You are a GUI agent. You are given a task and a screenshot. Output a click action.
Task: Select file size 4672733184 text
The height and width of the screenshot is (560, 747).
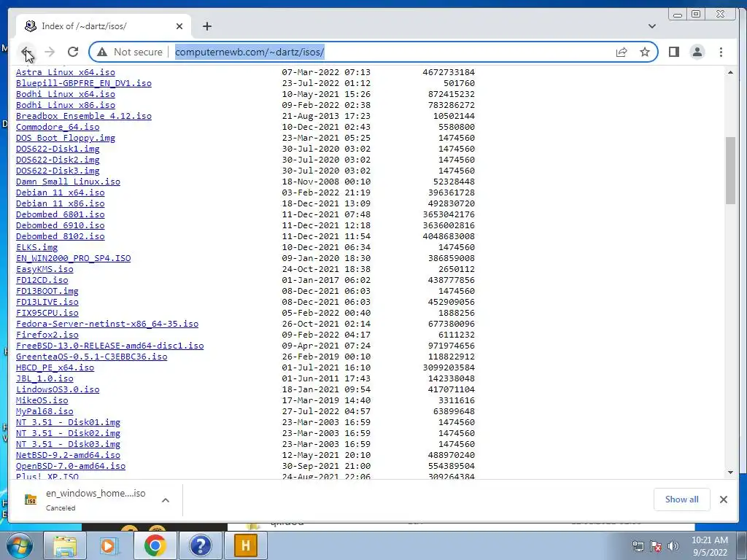click(449, 72)
